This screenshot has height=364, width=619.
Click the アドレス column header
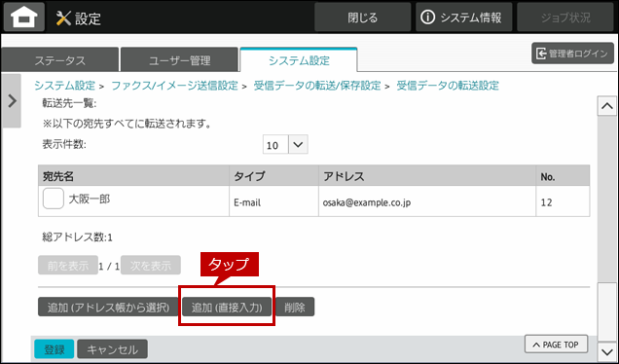click(x=427, y=176)
